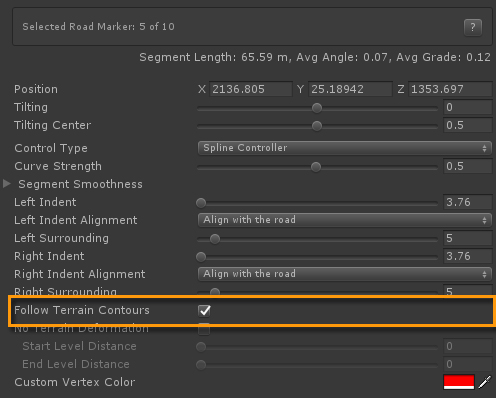Click the Right Indent slider handle
496x398 pixels.
(201, 257)
